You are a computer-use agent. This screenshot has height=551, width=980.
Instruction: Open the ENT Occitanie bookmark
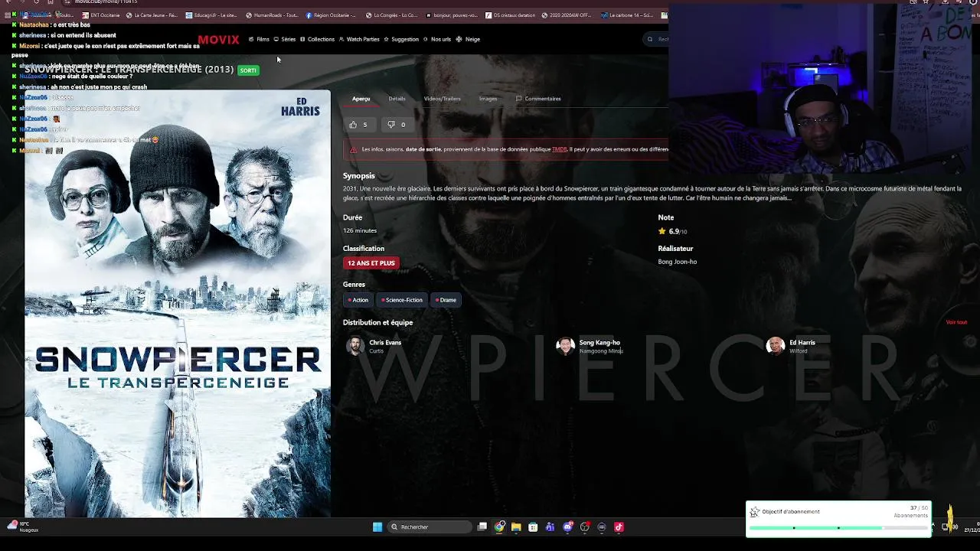[103, 15]
